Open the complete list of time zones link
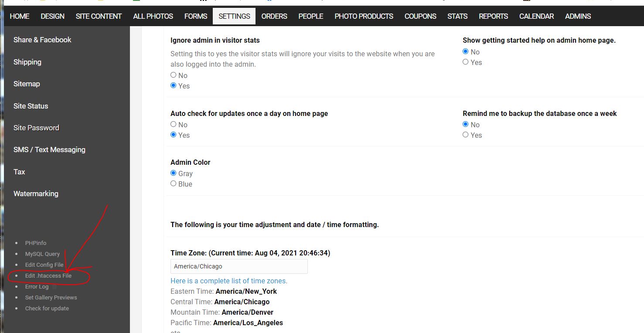Image resolution: width=644 pixels, height=333 pixels. 229,281
